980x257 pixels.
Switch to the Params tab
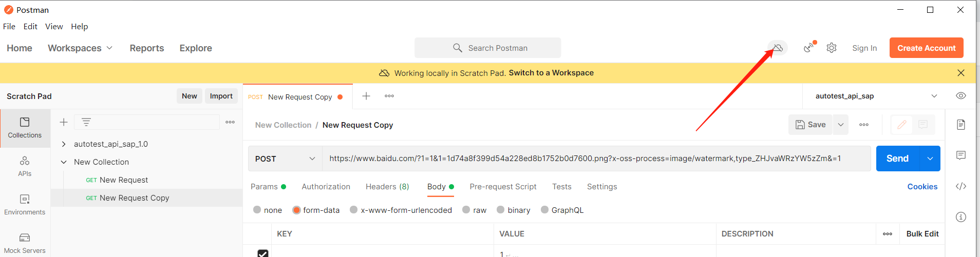click(x=268, y=187)
